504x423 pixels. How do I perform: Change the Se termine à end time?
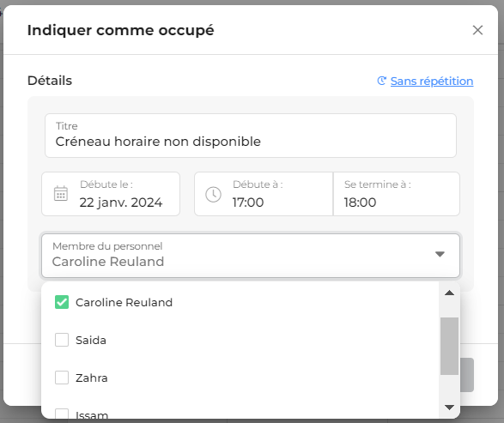(397, 194)
